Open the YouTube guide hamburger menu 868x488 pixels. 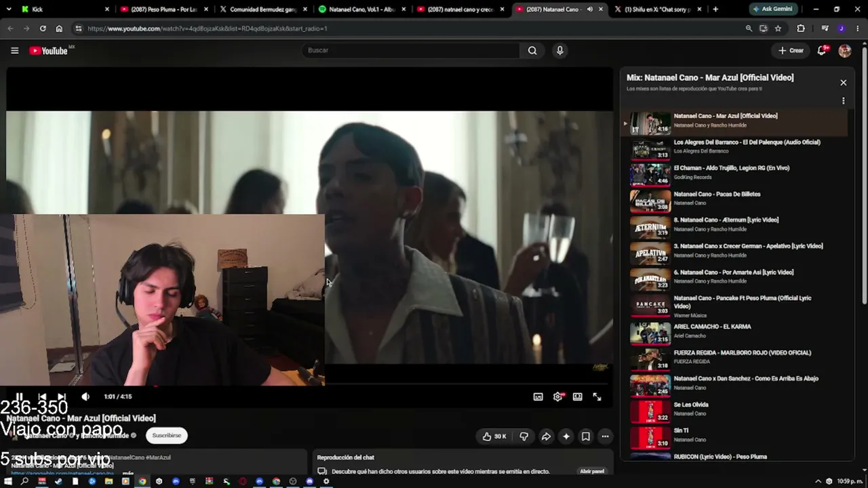[x=14, y=50]
